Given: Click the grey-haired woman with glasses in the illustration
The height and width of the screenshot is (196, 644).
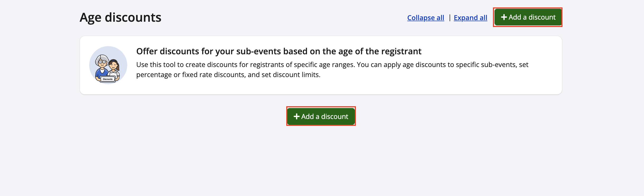Looking at the screenshot, I should coord(102,64).
